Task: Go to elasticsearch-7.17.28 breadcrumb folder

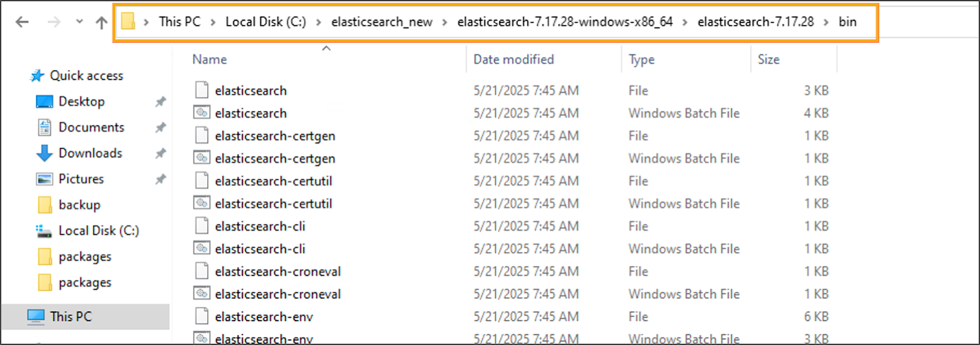Action: (755, 22)
